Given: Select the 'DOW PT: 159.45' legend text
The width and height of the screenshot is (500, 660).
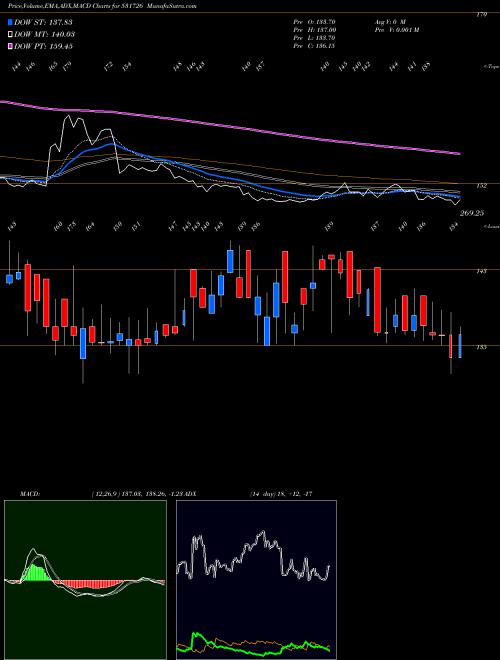Looking at the screenshot, I should pyautogui.click(x=43, y=46).
